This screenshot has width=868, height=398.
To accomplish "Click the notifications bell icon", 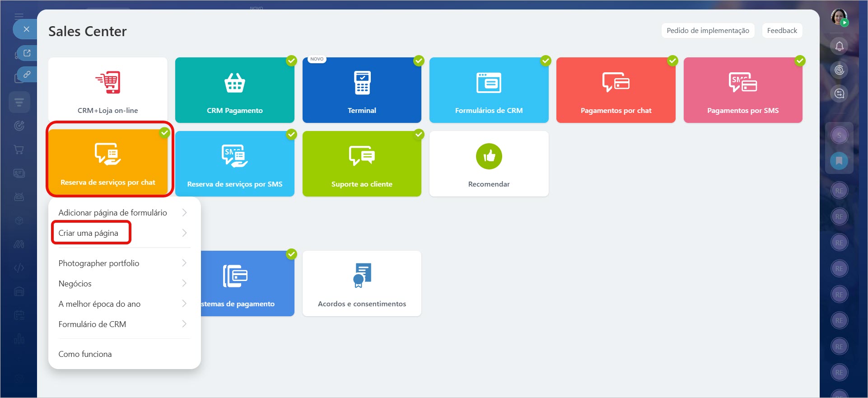I will point(839,46).
